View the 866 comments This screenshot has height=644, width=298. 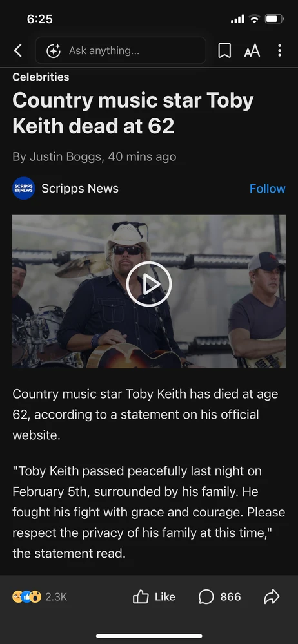[230, 597]
